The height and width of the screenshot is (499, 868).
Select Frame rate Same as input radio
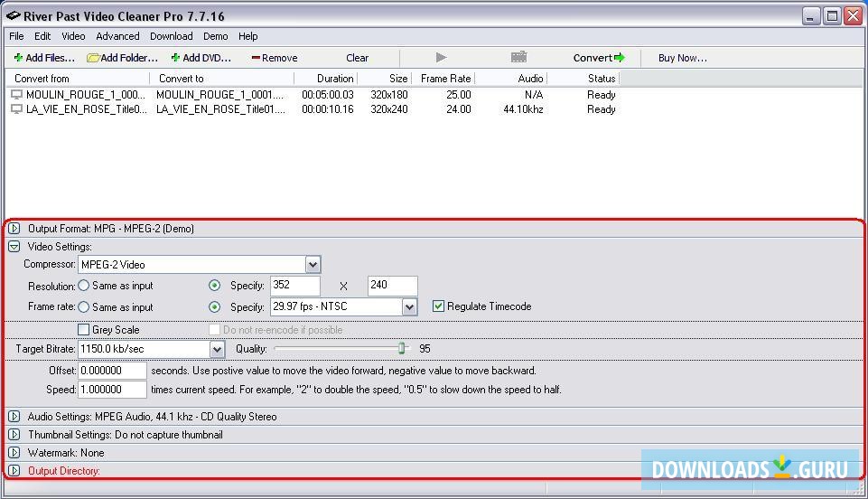pos(84,306)
